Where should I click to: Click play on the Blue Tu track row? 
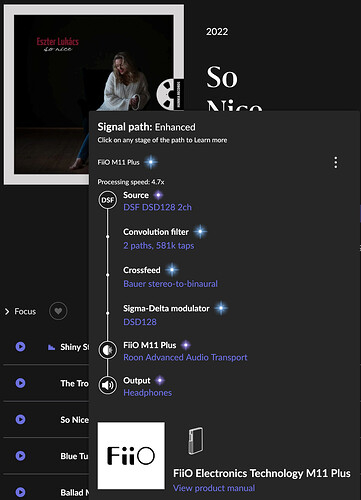coord(20,455)
